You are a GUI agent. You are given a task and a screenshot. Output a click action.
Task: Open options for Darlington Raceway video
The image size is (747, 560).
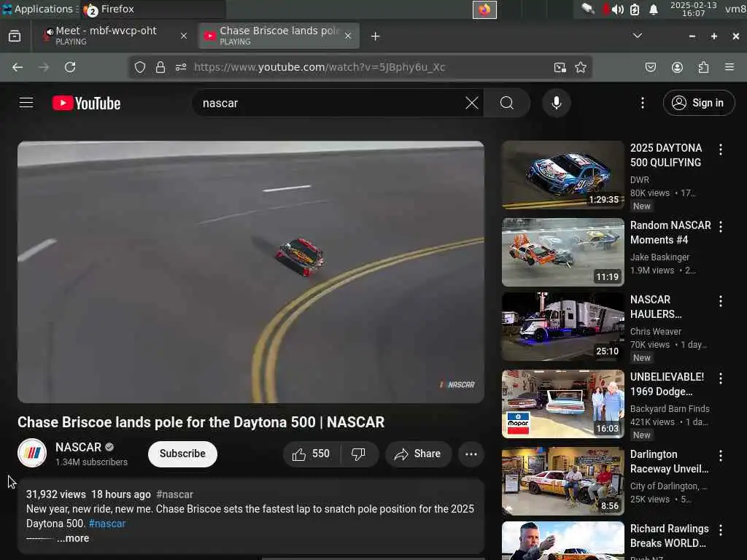(721, 456)
